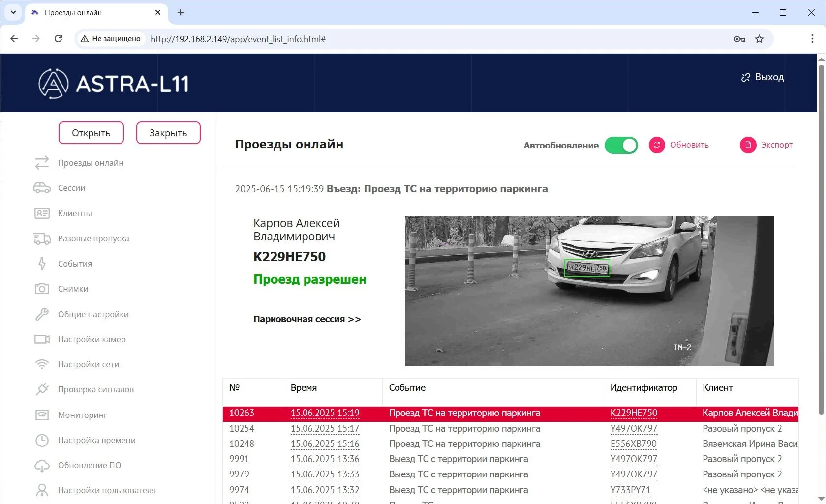The height and width of the screenshot is (504, 826).
Task: Open the Настройки сети menu item
Action: [89, 364]
